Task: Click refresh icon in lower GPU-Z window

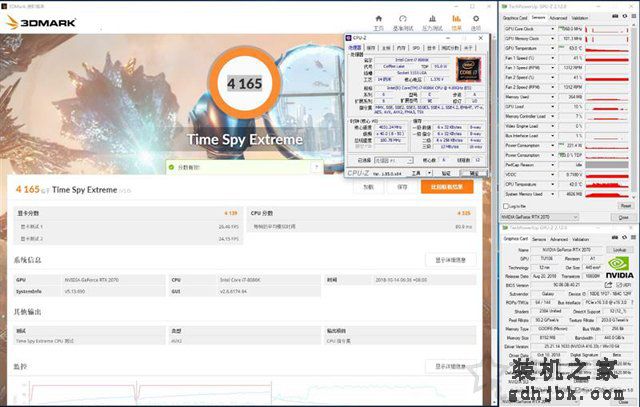Action: point(624,237)
